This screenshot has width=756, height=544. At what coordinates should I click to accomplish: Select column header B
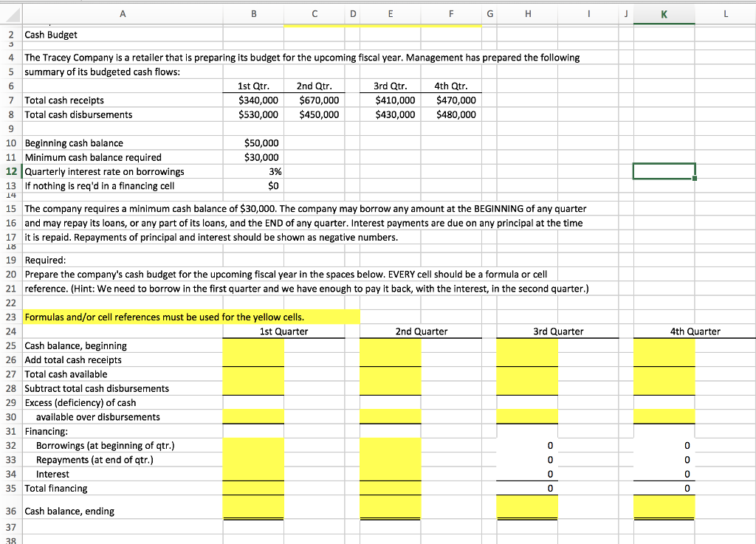(x=253, y=13)
